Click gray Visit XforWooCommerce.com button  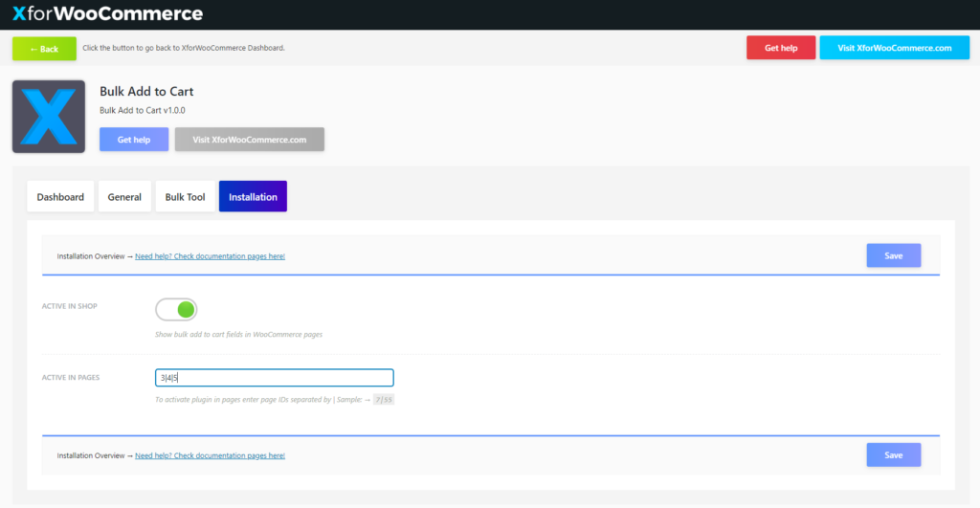[250, 140]
